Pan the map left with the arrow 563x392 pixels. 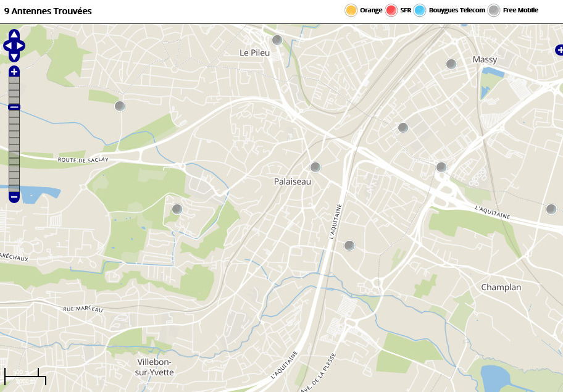point(7,46)
